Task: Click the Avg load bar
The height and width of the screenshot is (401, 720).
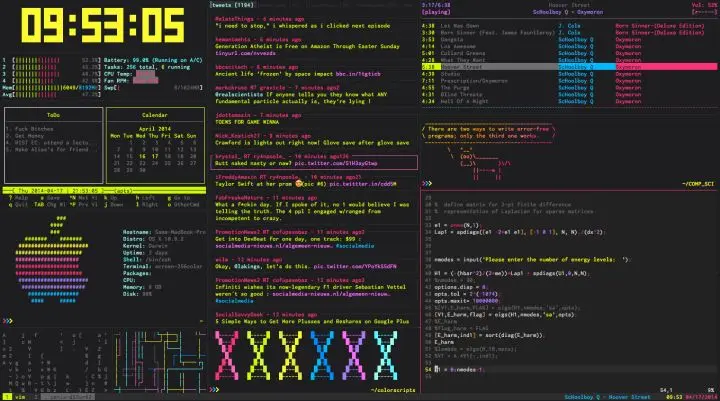Action: click(51, 95)
